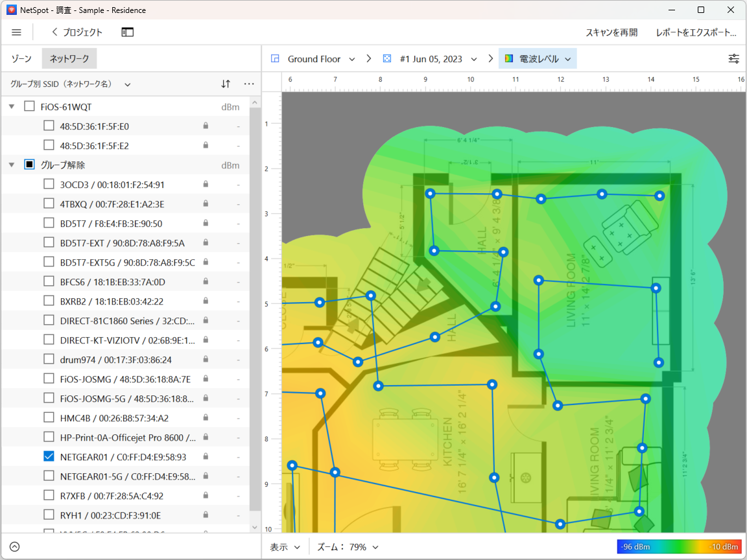Click レポートをエクスポート button
The width and height of the screenshot is (747, 560).
click(696, 32)
